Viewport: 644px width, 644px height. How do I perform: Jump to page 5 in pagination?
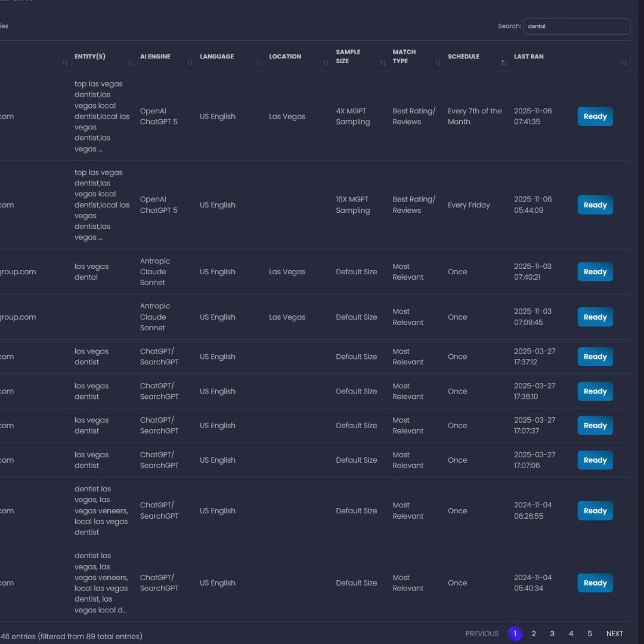[590, 634]
